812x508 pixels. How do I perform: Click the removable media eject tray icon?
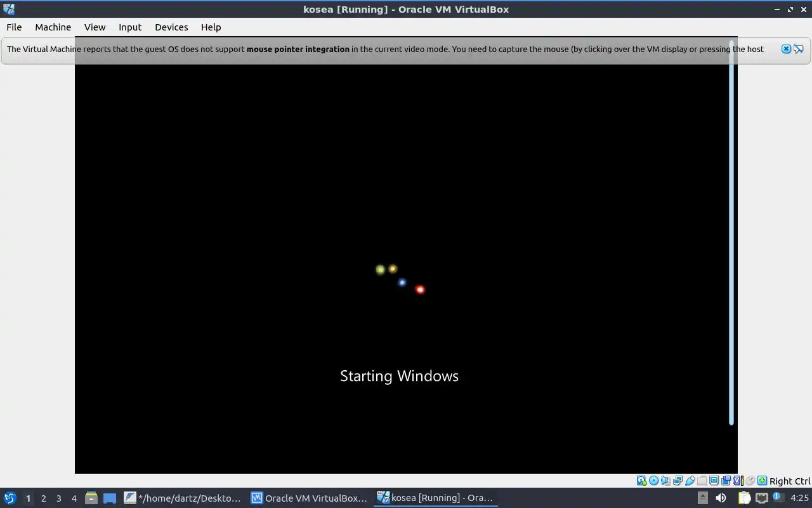click(703, 498)
